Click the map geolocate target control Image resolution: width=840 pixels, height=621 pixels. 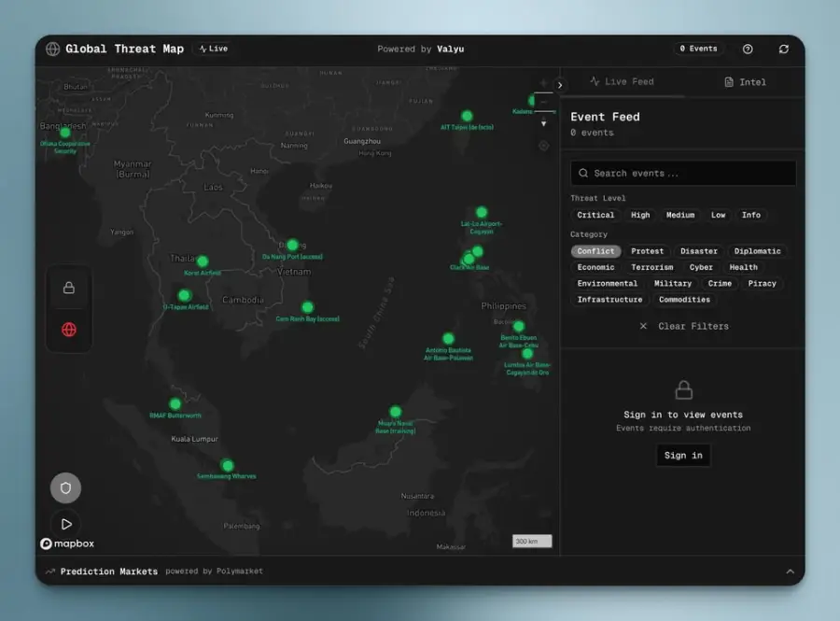[543, 146]
